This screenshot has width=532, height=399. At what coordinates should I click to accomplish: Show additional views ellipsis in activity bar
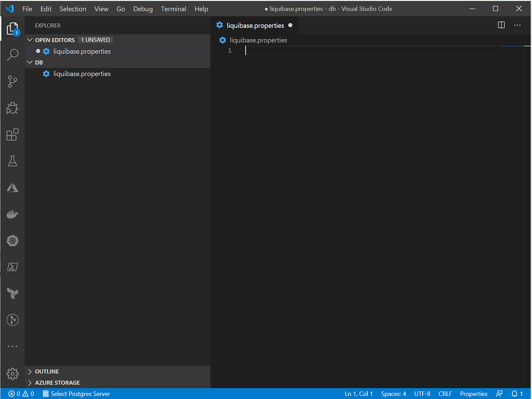[12, 346]
